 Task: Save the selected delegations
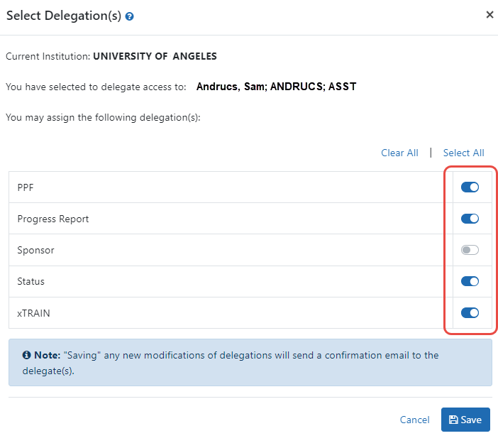(465, 420)
